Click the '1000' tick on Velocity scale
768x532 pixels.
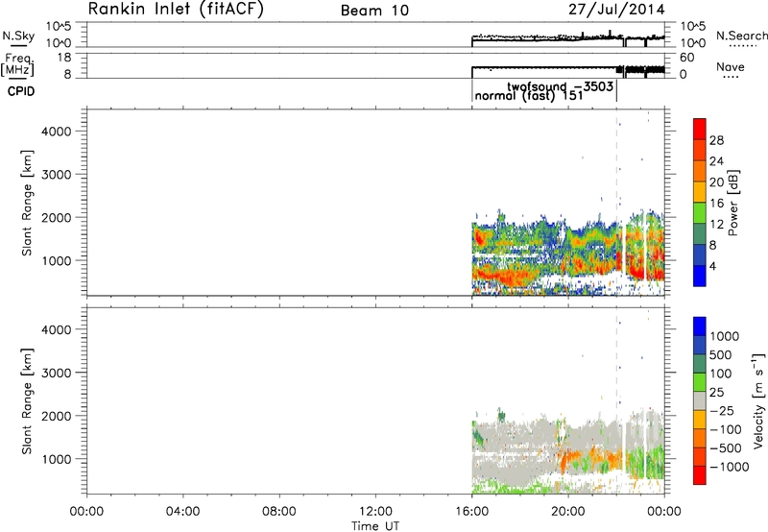(725, 336)
